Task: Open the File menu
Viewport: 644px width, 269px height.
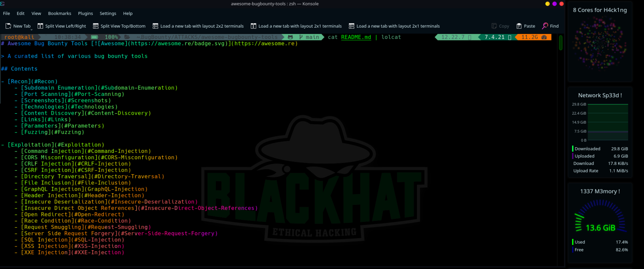Action: [6, 13]
